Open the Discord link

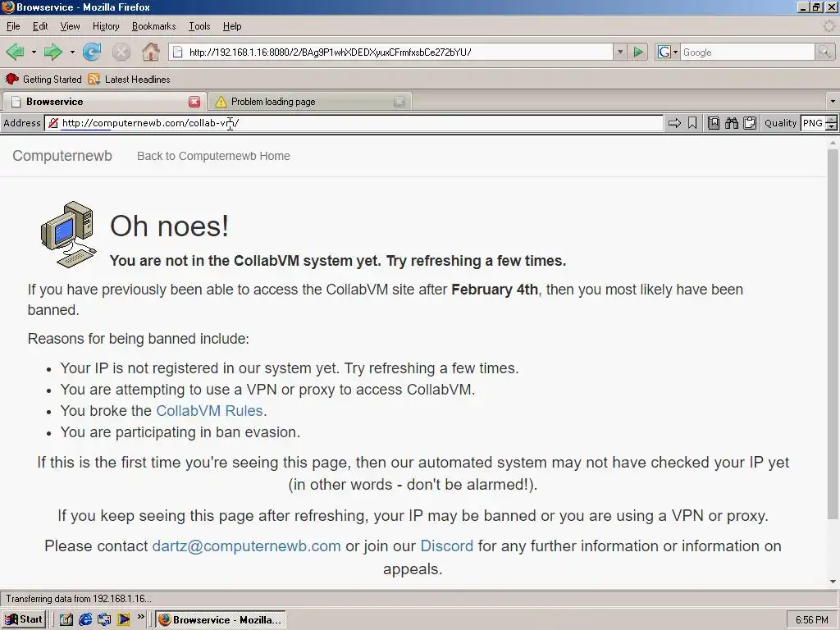click(x=447, y=546)
